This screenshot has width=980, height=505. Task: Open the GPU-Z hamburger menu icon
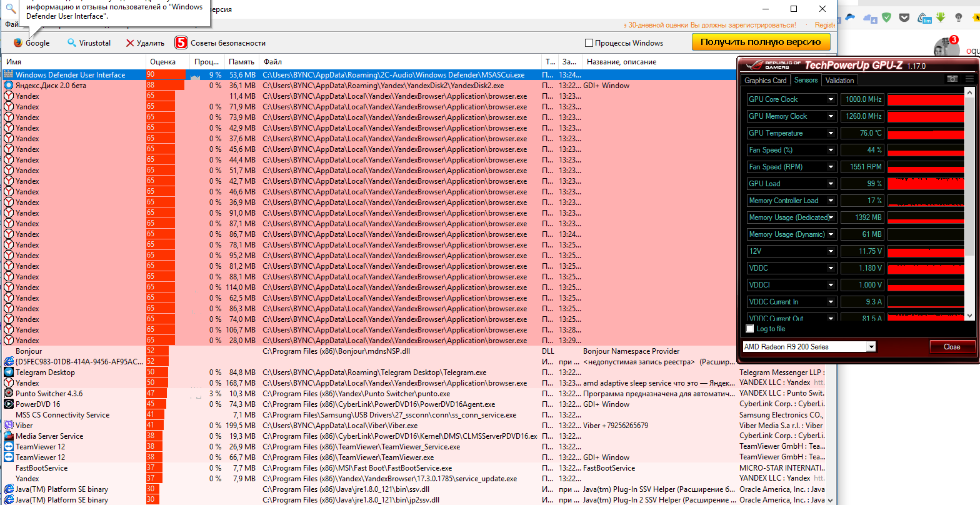coord(969,79)
